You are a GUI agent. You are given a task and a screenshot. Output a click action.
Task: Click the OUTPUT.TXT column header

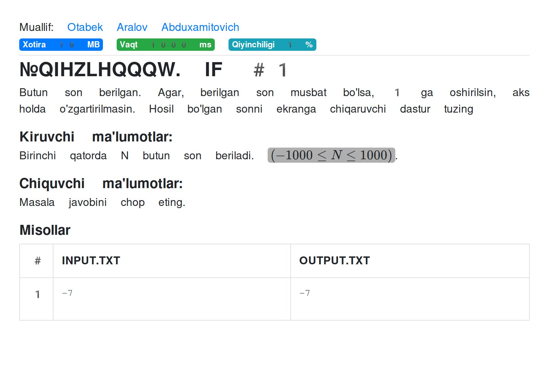(x=334, y=261)
